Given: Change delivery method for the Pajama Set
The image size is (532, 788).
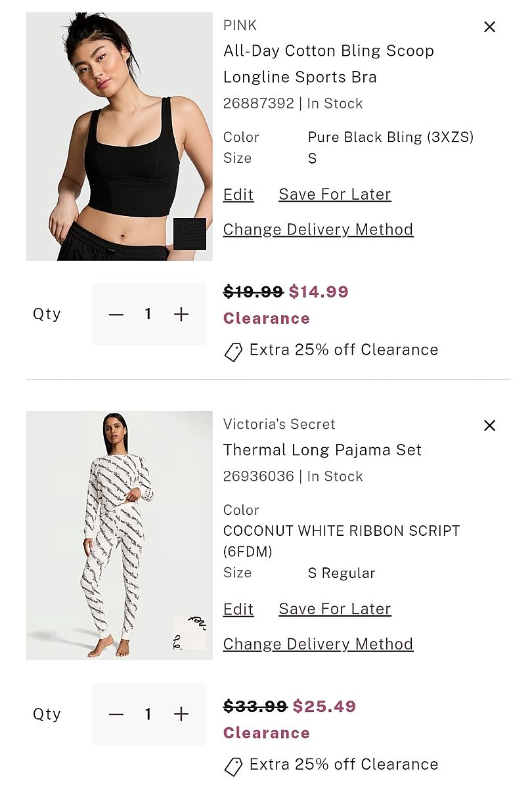Looking at the screenshot, I should (x=318, y=644).
